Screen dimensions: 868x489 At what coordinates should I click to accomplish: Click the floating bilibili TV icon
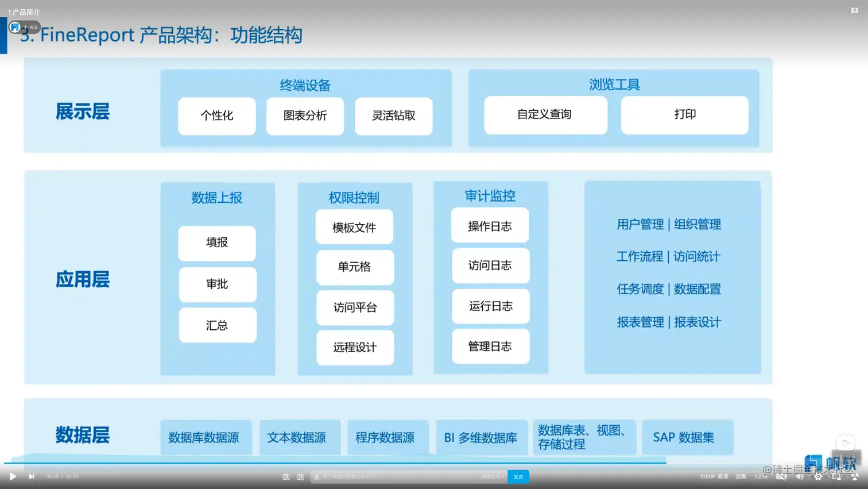point(845,443)
